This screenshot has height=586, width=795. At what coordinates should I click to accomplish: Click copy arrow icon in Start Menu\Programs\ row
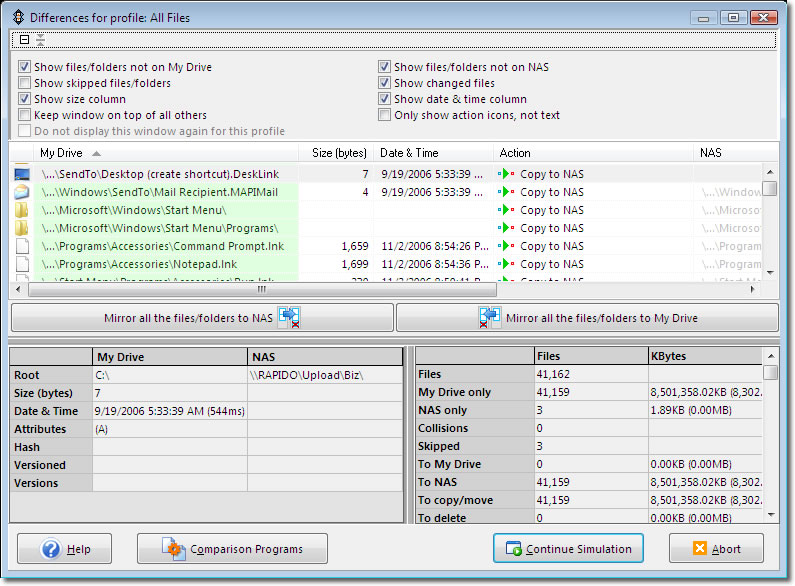[506, 228]
